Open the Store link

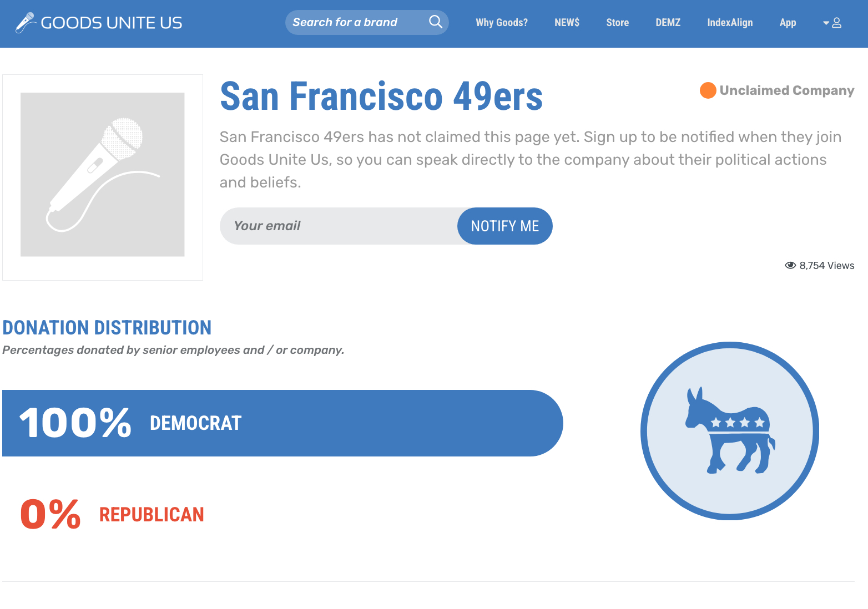coord(617,23)
